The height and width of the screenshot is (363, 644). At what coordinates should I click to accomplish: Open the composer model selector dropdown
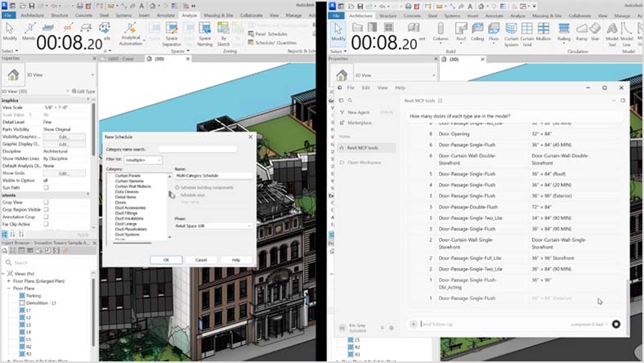(x=588, y=325)
